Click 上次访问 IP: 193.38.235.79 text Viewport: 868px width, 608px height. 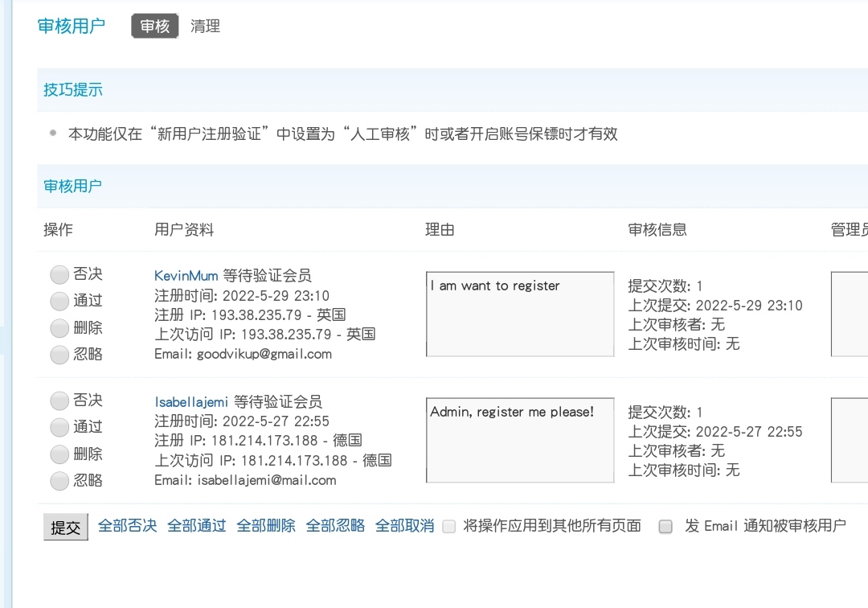tap(244, 335)
